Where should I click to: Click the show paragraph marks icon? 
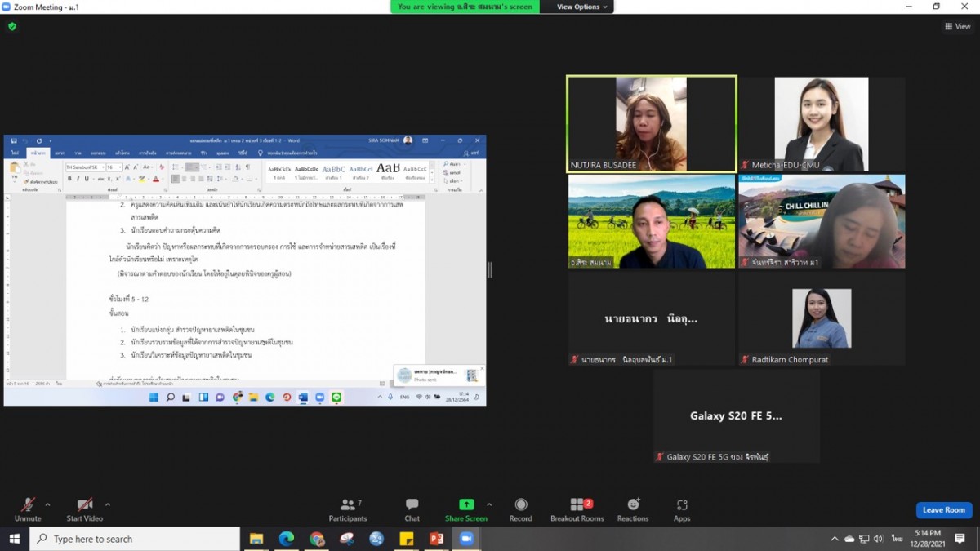coord(247,167)
